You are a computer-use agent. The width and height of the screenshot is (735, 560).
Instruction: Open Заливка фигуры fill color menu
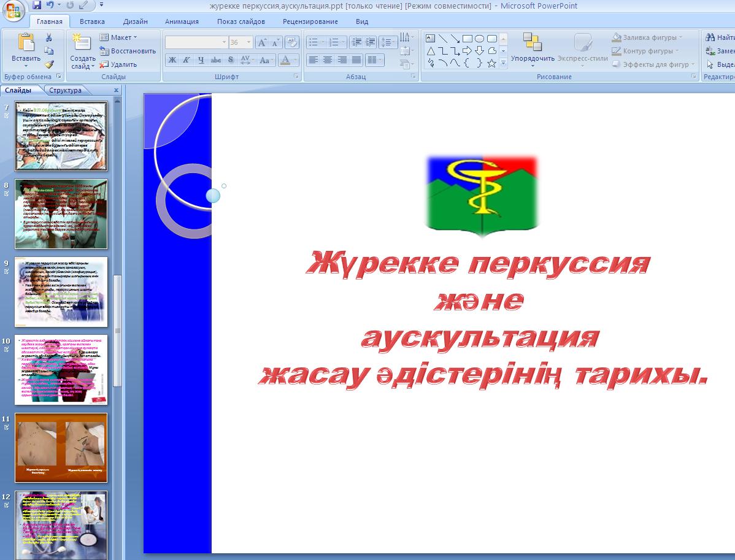[x=648, y=37]
